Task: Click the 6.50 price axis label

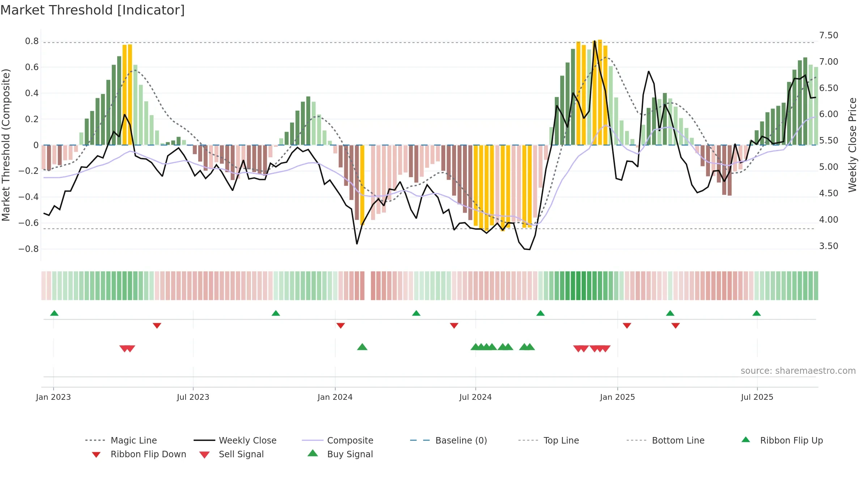Action: 829,88
